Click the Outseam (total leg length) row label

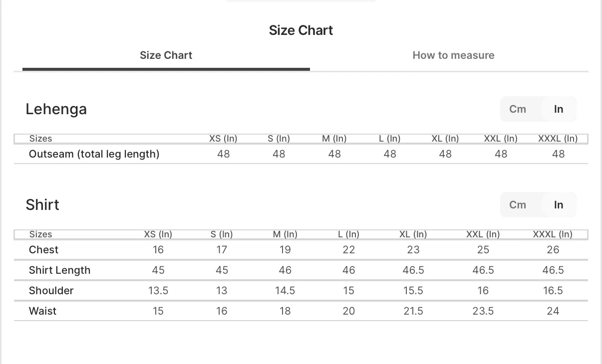pyautogui.click(x=94, y=154)
